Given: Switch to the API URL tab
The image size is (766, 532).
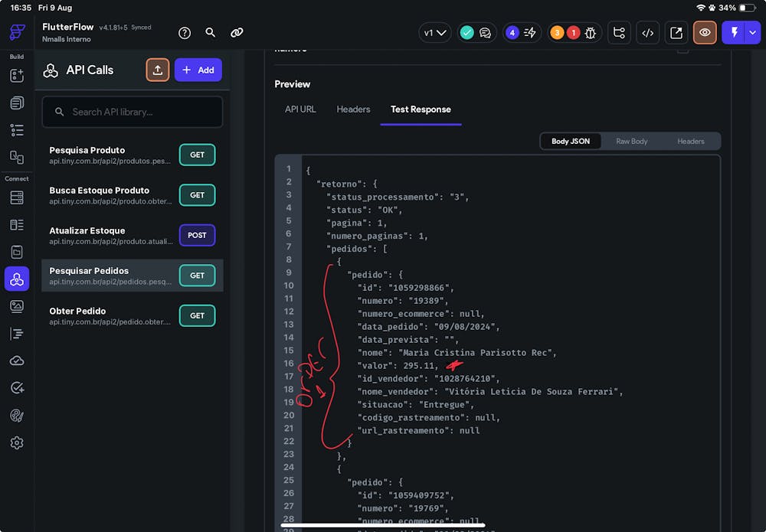Looking at the screenshot, I should (x=300, y=109).
